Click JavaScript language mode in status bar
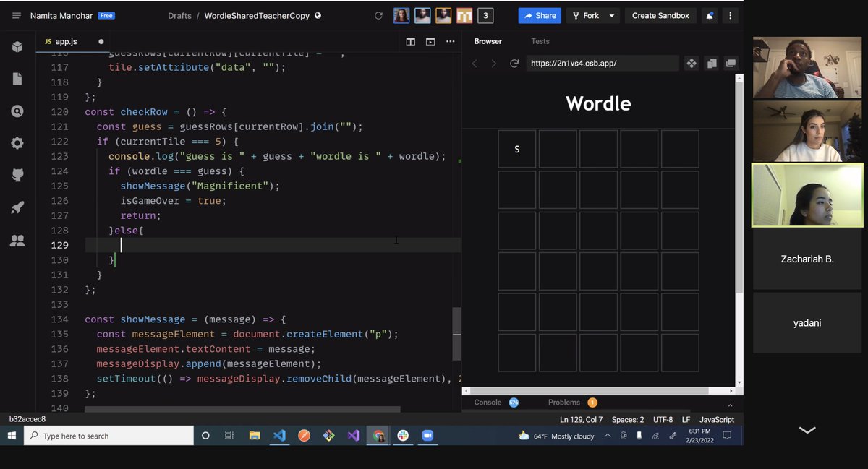This screenshot has width=868, height=469. click(717, 420)
